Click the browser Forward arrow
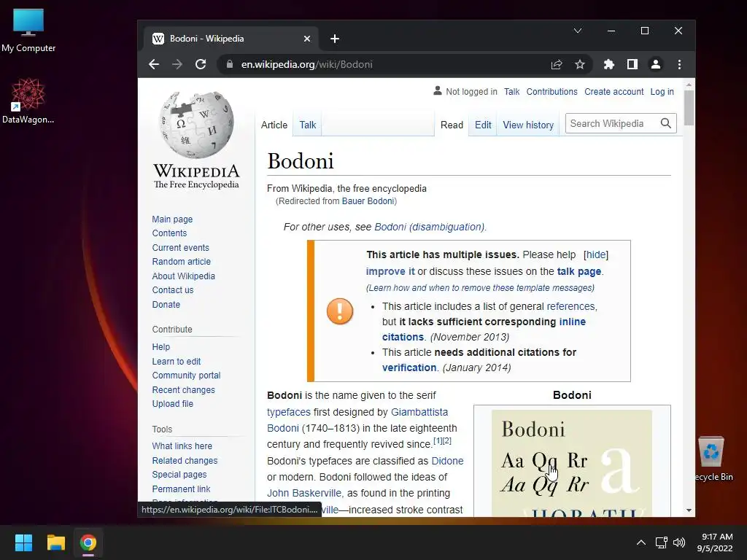Screen dimensions: 747x560 (x=177, y=64)
